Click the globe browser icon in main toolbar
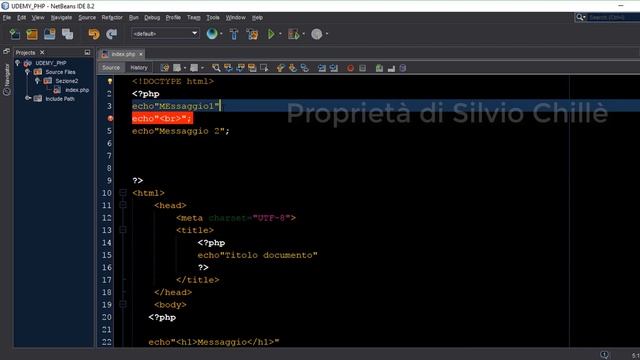 click(212, 34)
